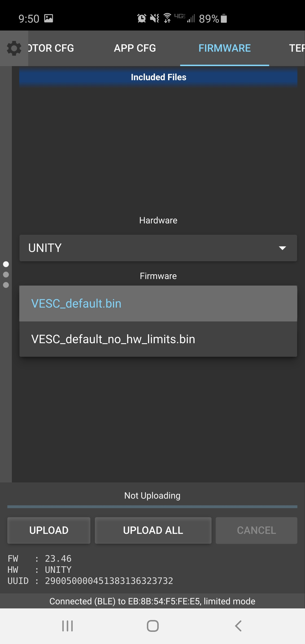Viewport: 305px width, 644px height.
Task: Expand the UNITY hardware dropdown
Action: 158,248
